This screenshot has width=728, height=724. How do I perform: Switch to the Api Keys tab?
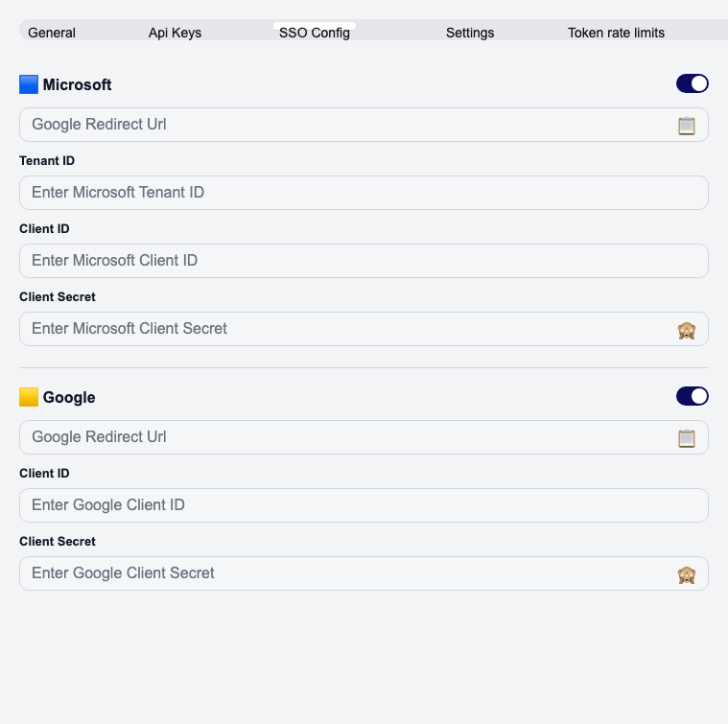[x=175, y=33]
